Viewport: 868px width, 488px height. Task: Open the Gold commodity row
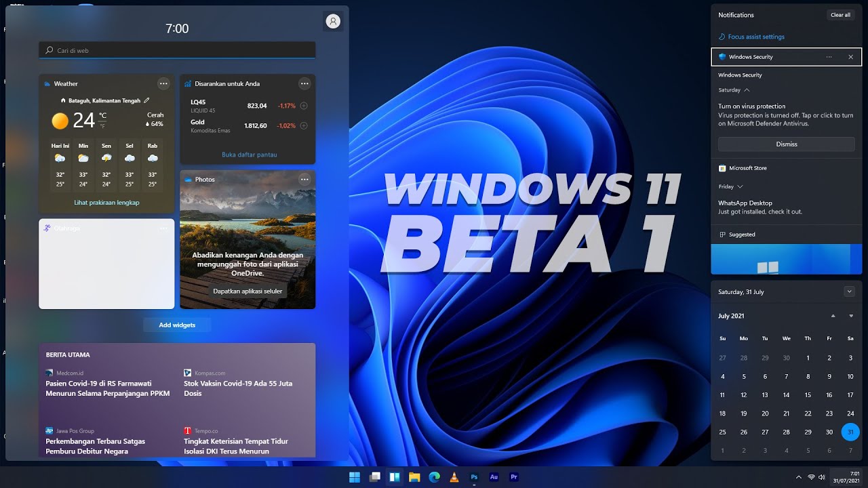point(248,126)
